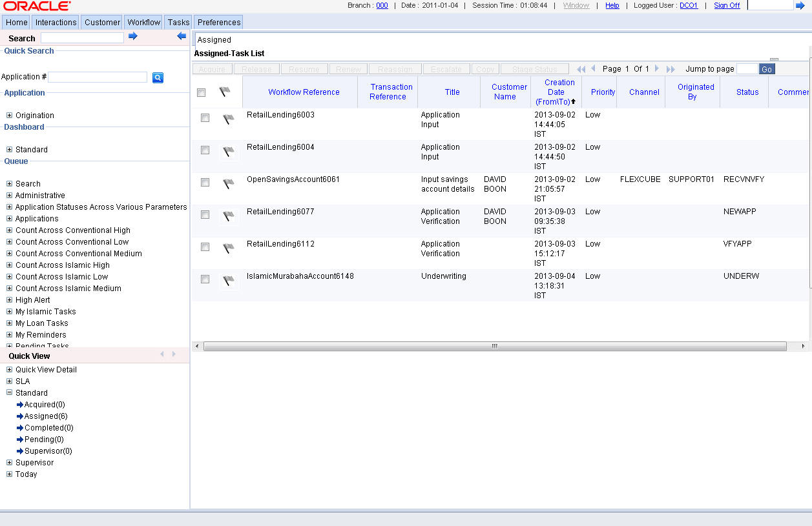Open the Workflow tab
Image resolution: width=812 pixels, height=526 pixels.
143,22
